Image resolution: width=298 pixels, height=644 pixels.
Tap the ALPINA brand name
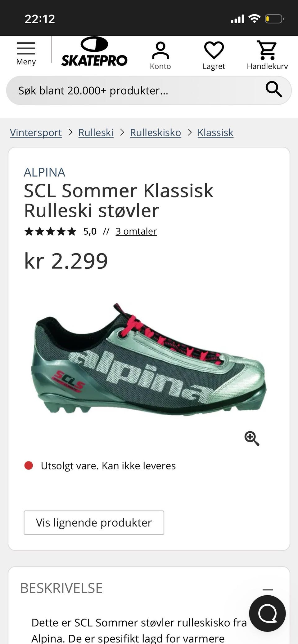(x=44, y=172)
